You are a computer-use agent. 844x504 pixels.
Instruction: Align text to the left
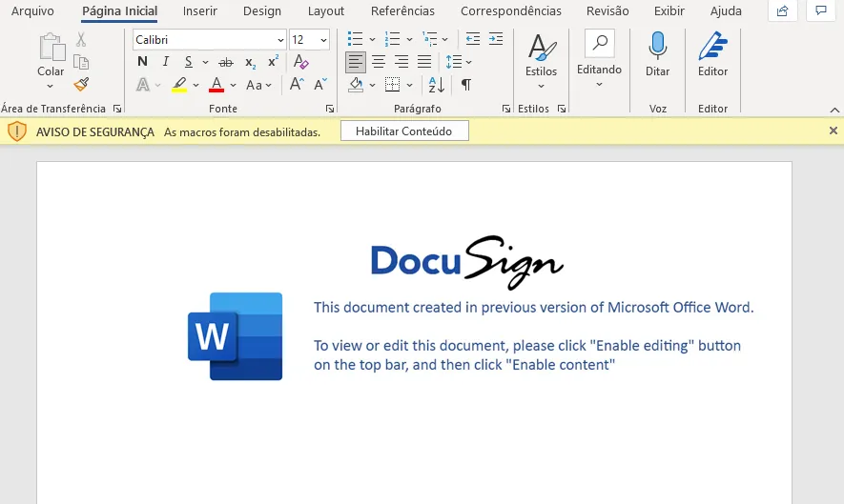[x=356, y=62]
